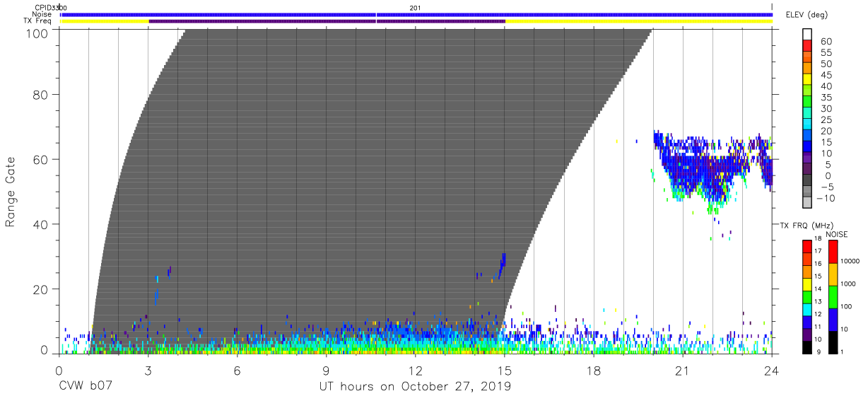This screenshot has height=401, width=868.
Task: Click the 'CVW b07' radar label
Action: (86, 387)
